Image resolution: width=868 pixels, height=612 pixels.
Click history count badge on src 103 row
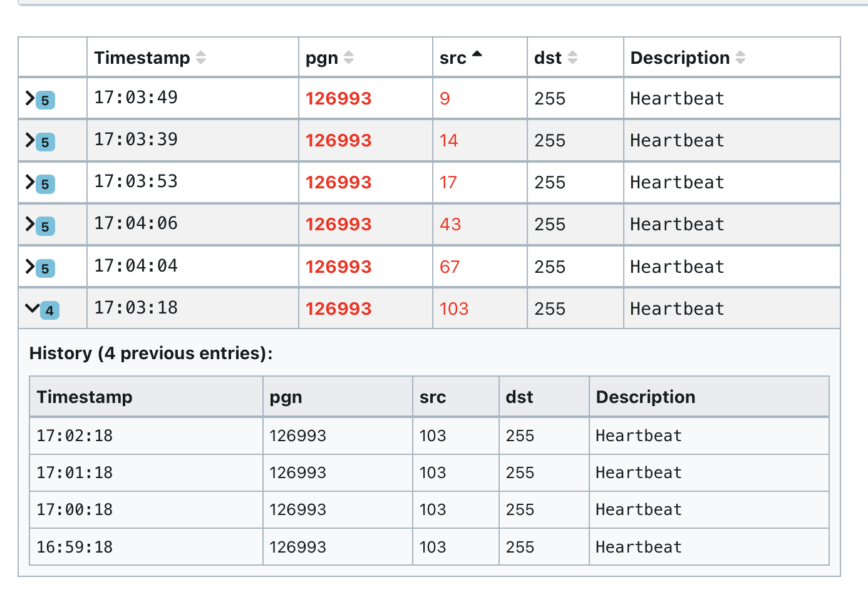point(49,310)
